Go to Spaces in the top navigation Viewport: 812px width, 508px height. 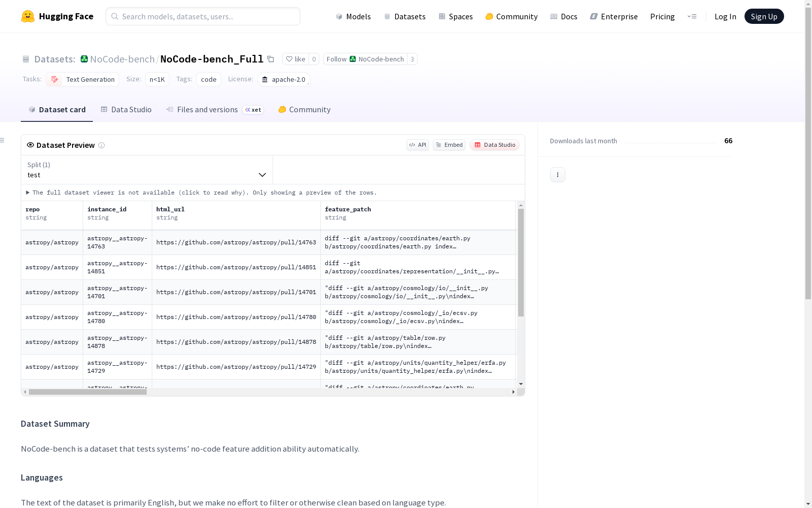[x=455, y=16]
